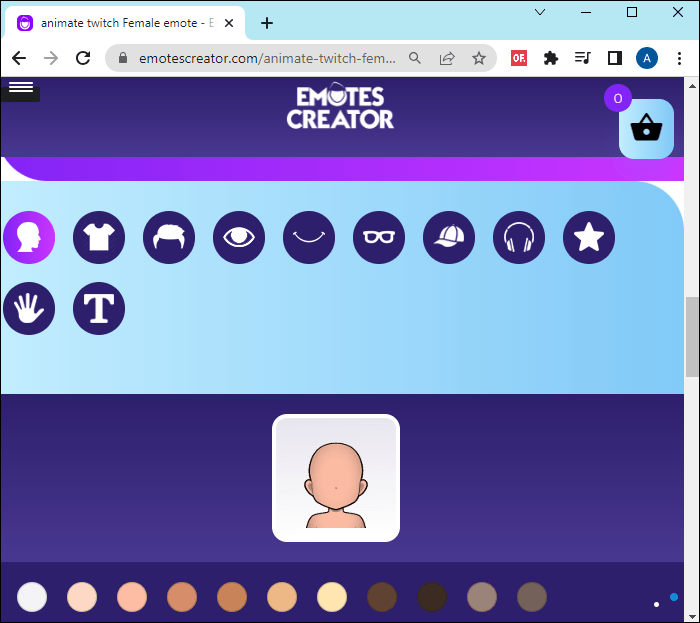
Task: Open the Chrome profile avatar A
Action: [647, 58]
